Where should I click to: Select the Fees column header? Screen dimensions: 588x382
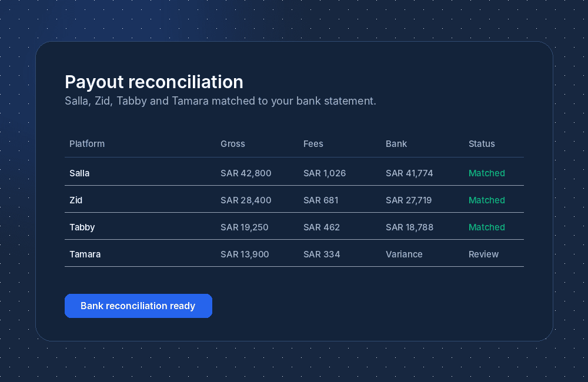pyautogui.click(x=313, y=143)
